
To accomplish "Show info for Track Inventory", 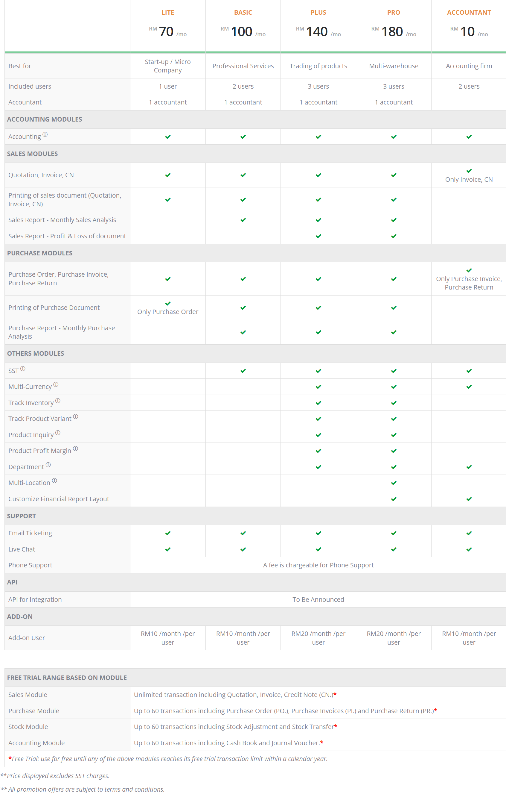I will [x=58, y=401].
